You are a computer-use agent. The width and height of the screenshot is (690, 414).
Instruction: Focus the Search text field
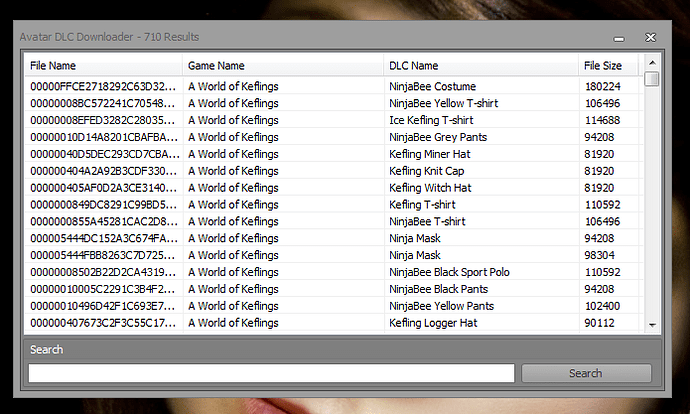(271, 373)
